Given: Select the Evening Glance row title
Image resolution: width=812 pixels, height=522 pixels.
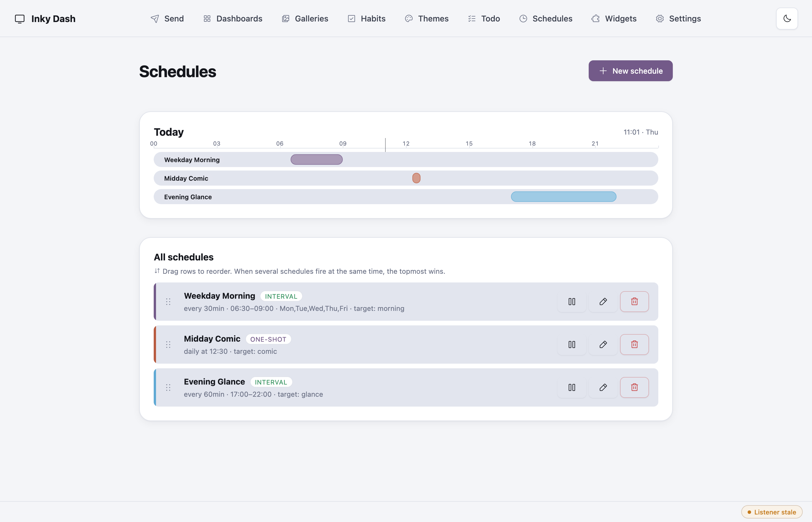Looking at the screenshot, I should [x=214, y=382].
